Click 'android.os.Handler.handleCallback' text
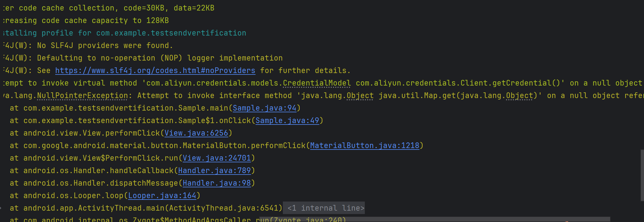The height and width of the screenshot is (222, 644). (x=98, y=171)
